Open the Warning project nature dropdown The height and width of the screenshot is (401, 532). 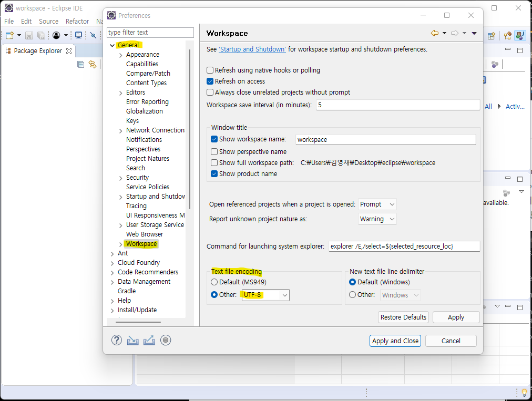point(377,219)
